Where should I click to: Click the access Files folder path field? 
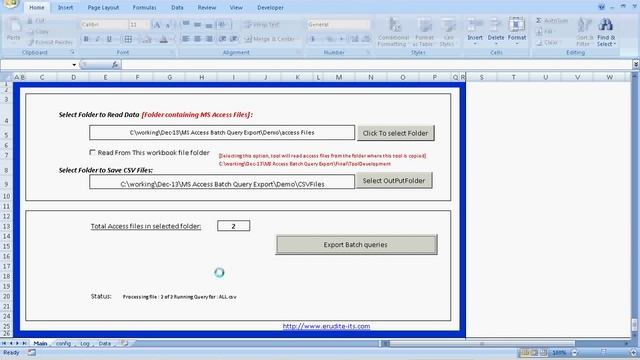click(x=222, y=132)
